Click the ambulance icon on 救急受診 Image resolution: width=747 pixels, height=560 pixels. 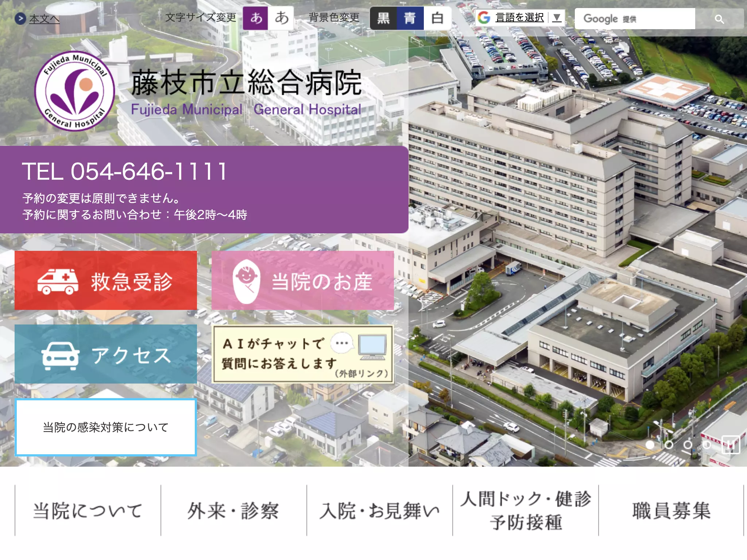coord(58,281)
